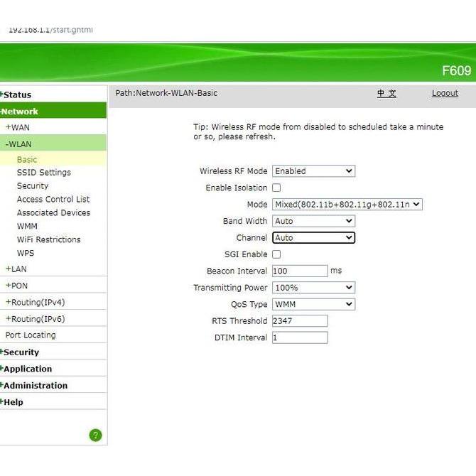This screenshot has height=476, width=476.
Task: Expand the Administration section
Action: (x=33, y=386)
